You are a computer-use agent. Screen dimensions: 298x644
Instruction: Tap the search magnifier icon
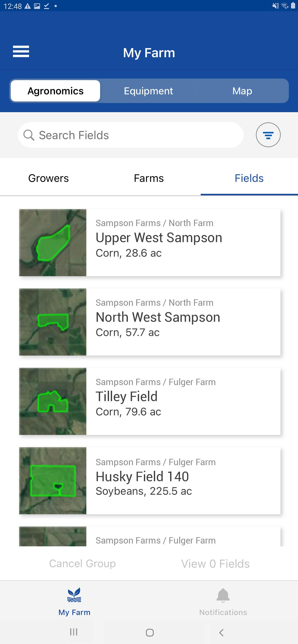pos(29,135)
